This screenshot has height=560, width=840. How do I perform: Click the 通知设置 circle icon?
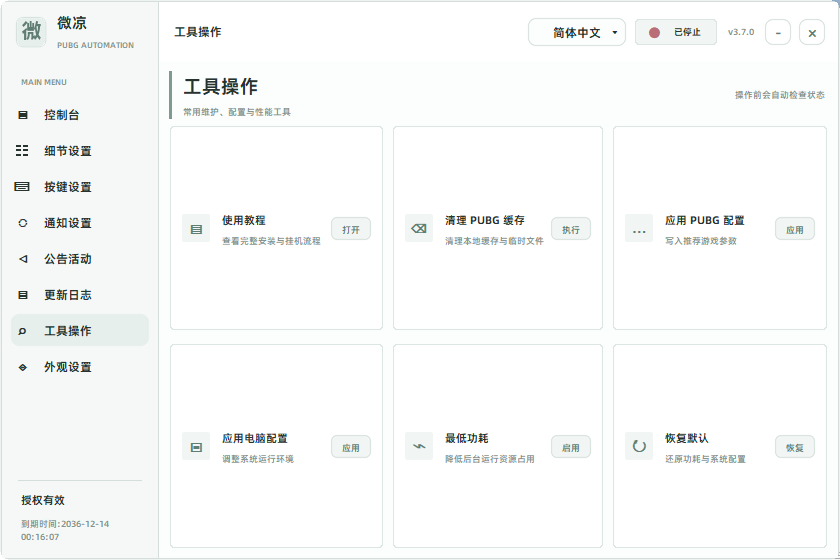point(22,223)
